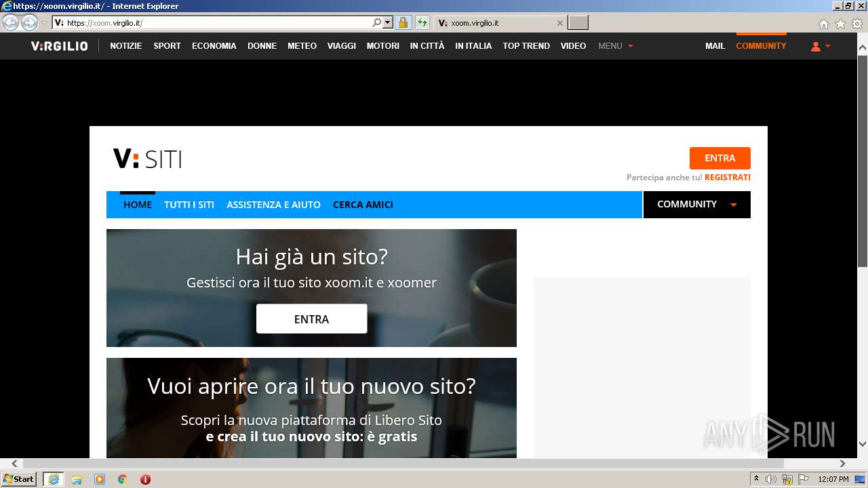Open the user account icon dropdown
Viewport: 868px width, 488px height.
coord(821,47)
